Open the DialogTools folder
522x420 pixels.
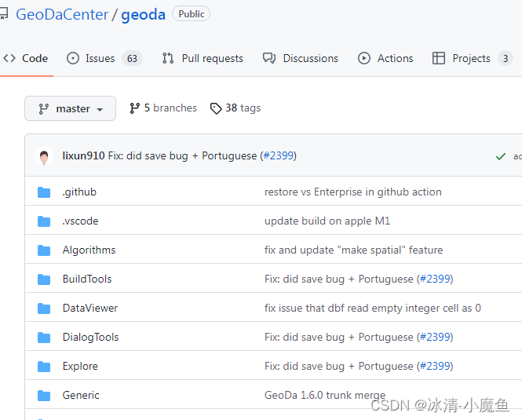[x=90, y=337]
